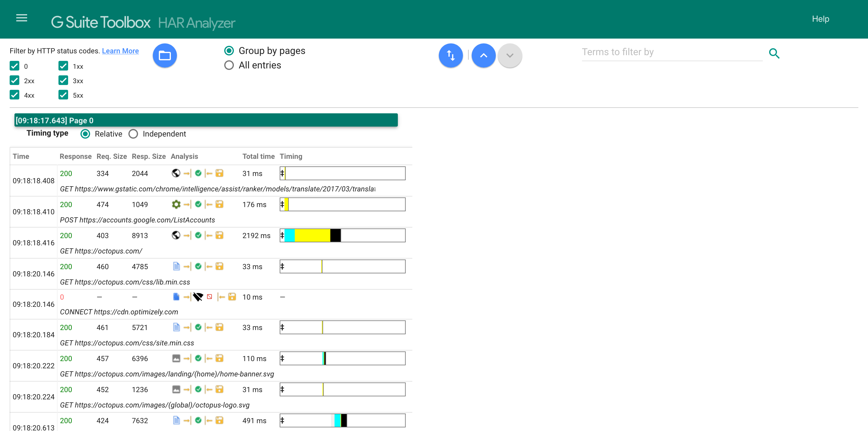Open the Learn More link
The image size is (868, 431).
coord(120,51)
